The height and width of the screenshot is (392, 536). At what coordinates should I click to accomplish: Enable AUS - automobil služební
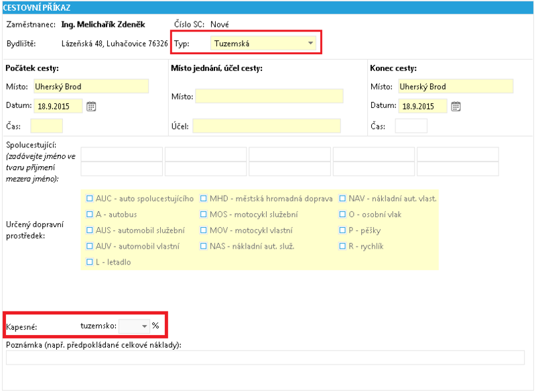[90, 231]
